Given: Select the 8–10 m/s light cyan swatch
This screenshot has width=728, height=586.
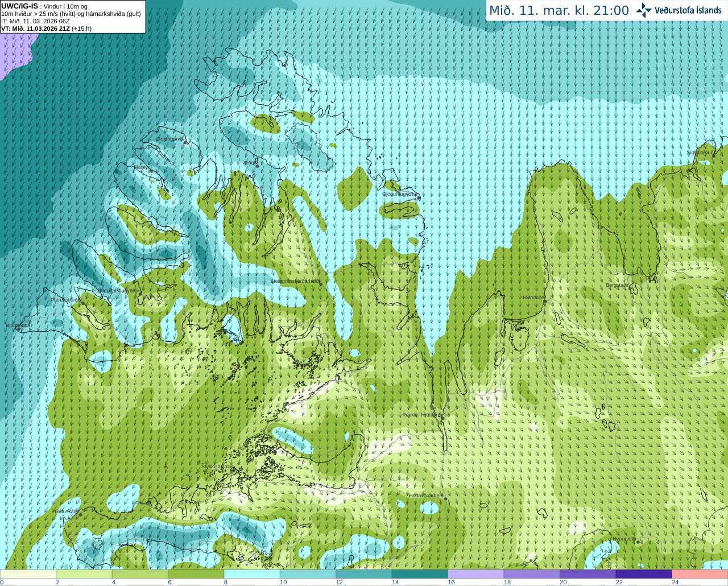Looking at the screenshot, I should [252, 574].
